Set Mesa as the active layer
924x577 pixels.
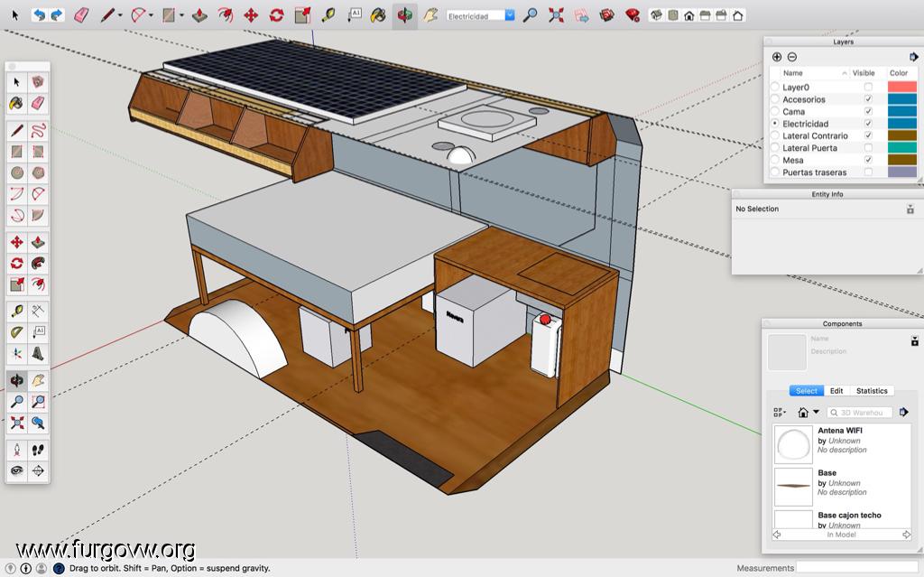pos(775,160)
